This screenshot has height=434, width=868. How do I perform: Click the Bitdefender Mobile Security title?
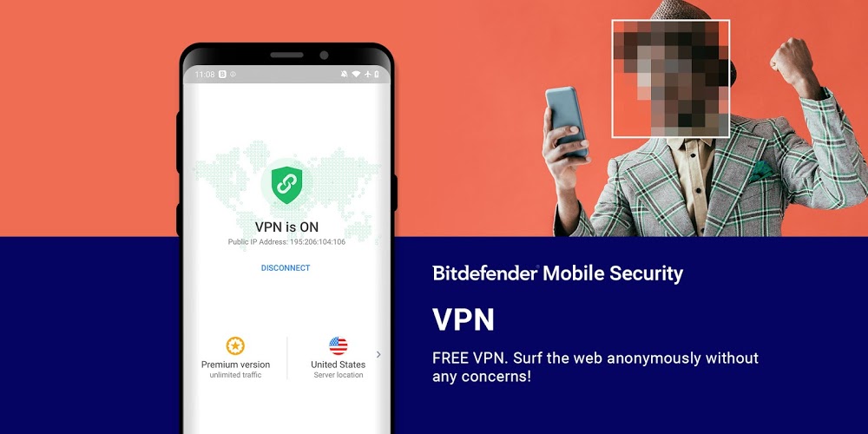point(557,273)
